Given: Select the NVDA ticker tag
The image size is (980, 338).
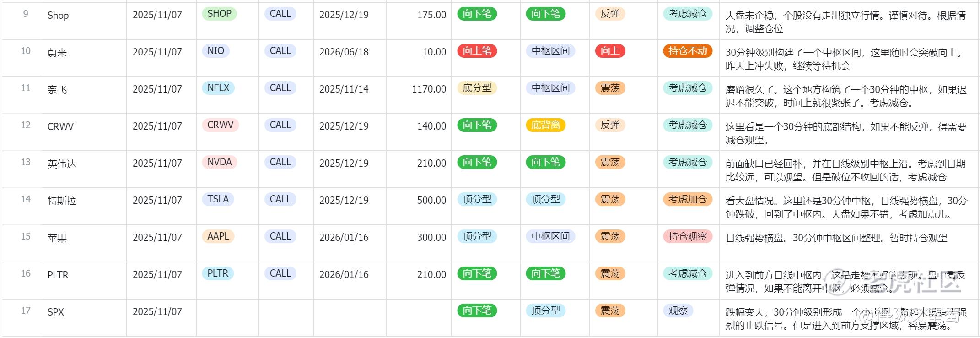Looking at the screenshot, I should [x=220, y=162].
